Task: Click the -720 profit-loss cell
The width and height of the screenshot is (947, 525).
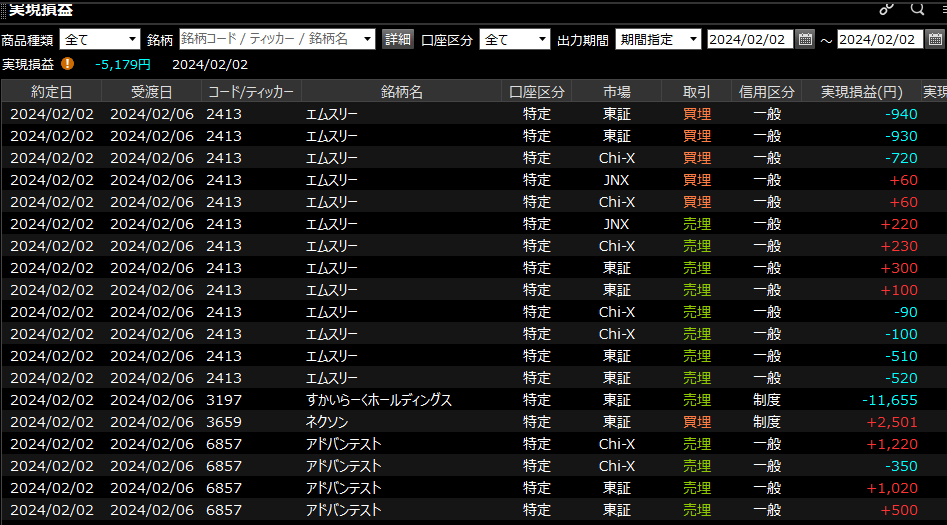Action: click(x=901, y=158)
